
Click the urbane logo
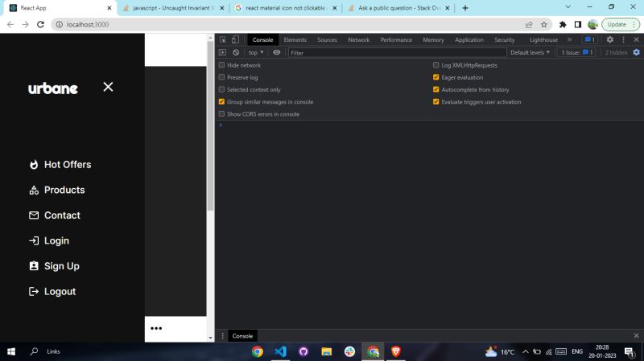point(53,88)
